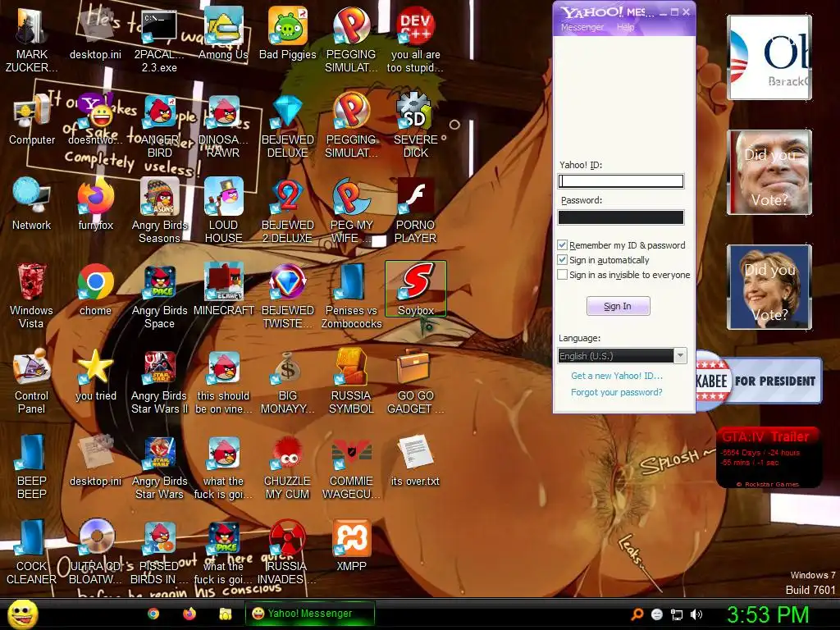Open the Help menu in Yahoo Messenger

click(x=625, y=27)
